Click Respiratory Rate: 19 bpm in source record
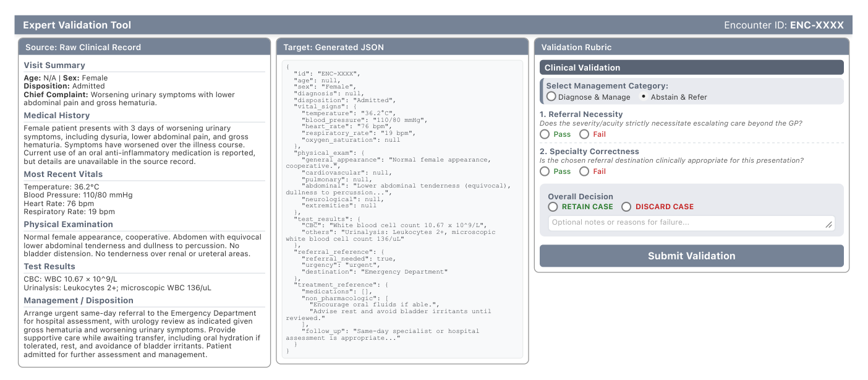Image resolution: width=868 pixels, height=380 pixels. [68, 211]
